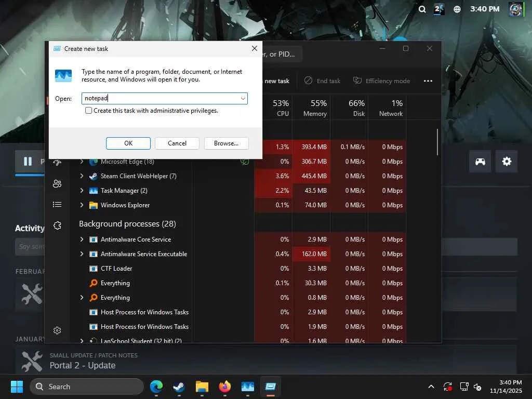The height and width of the screenshot is (399, 532).
Task: Open the dropdown arrow in Open field
Action: (x=243, y=98)
